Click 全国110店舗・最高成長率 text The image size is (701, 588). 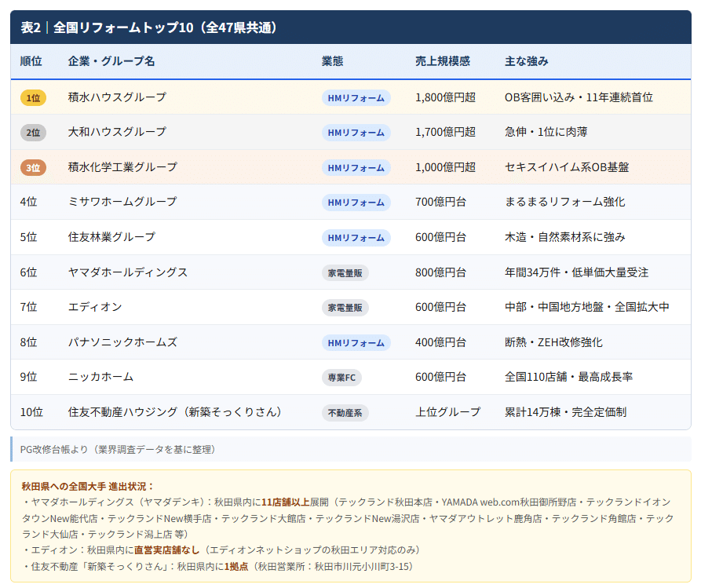(x=568, y=377)
